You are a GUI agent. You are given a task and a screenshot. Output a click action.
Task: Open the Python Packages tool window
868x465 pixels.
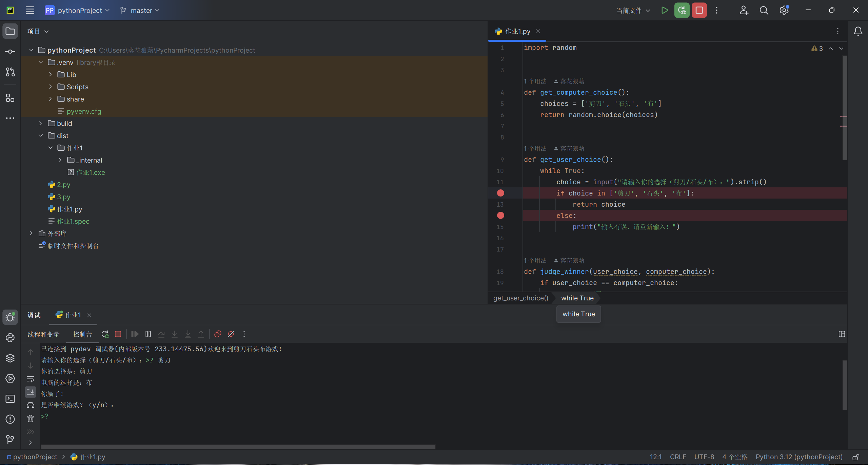10,358
